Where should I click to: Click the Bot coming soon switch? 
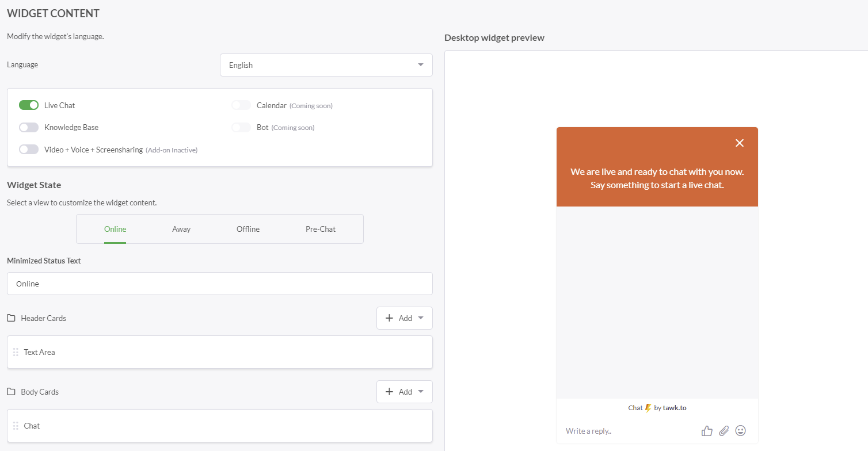click(x=241, y=127)
